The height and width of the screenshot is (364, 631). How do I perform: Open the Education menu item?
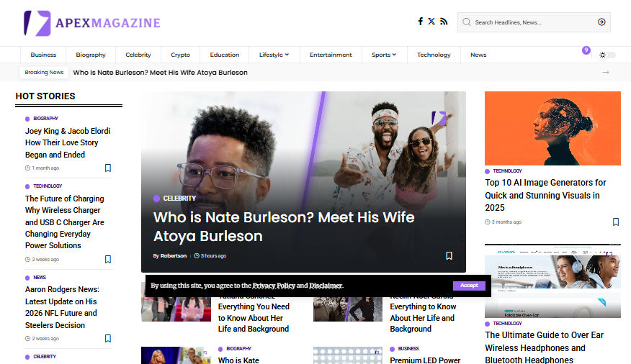coord(225,55)
